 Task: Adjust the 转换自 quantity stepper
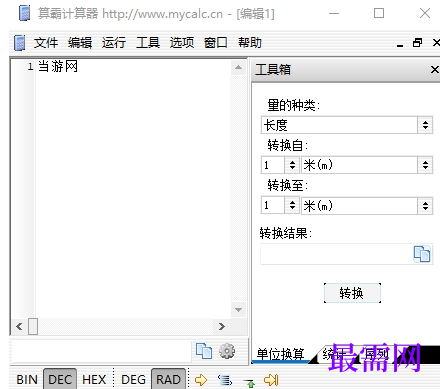(x=292, y=165)
